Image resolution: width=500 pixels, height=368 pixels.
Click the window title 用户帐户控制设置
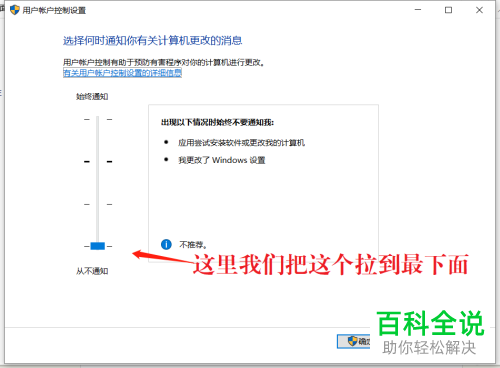(54, 10)
